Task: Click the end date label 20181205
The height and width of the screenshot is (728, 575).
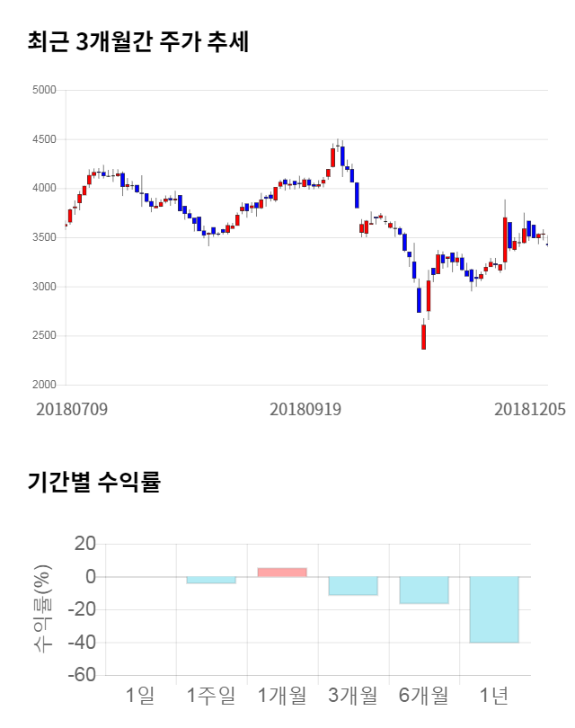Action: [x=530, y=409]
